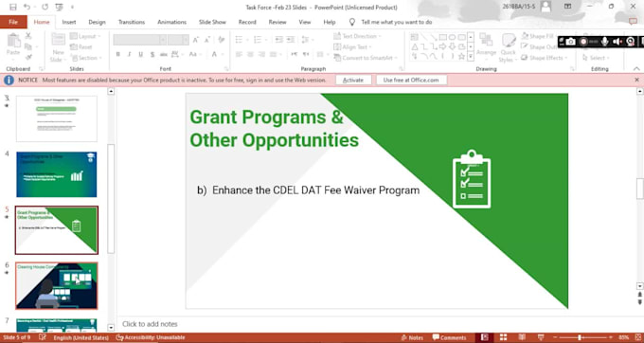Toggle Underline formatting
The width and height of the screenshot is (644, 343).
point(140,54)
